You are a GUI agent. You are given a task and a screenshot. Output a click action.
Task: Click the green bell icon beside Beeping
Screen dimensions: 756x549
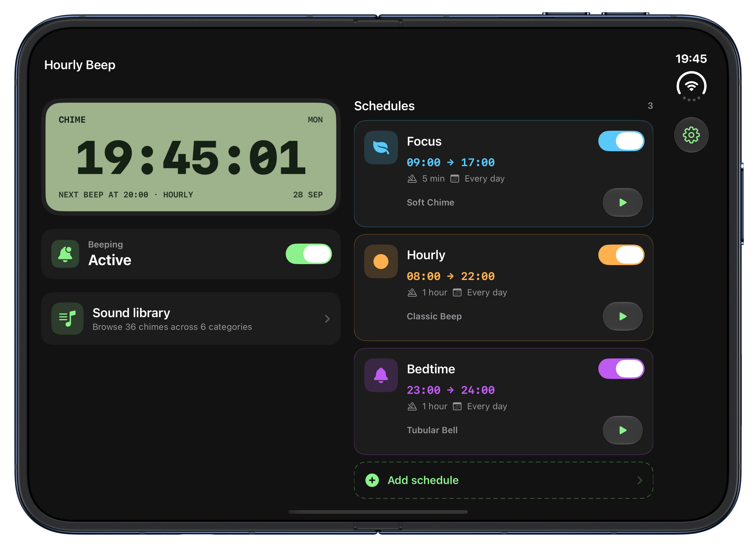pyautogui.click(x=65, y=254)
